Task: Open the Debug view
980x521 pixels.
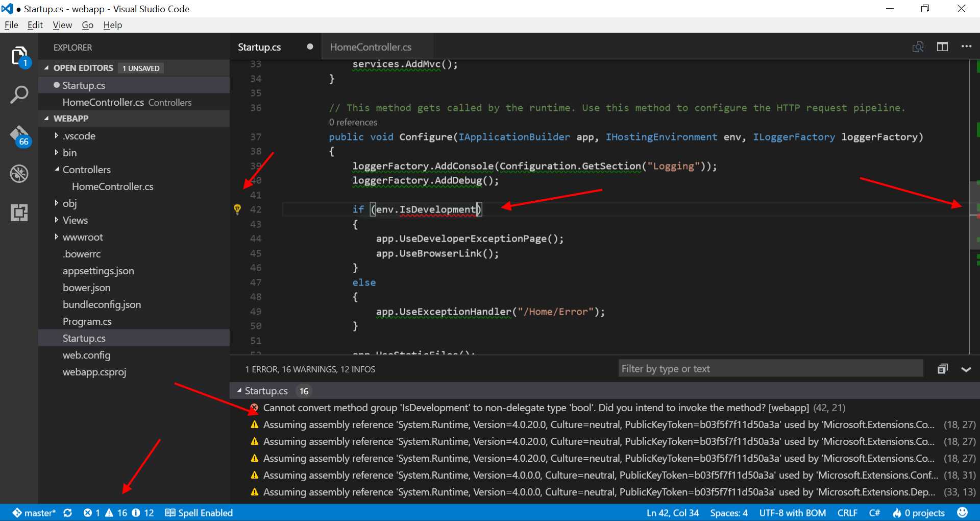Action: tap(19, 174)
